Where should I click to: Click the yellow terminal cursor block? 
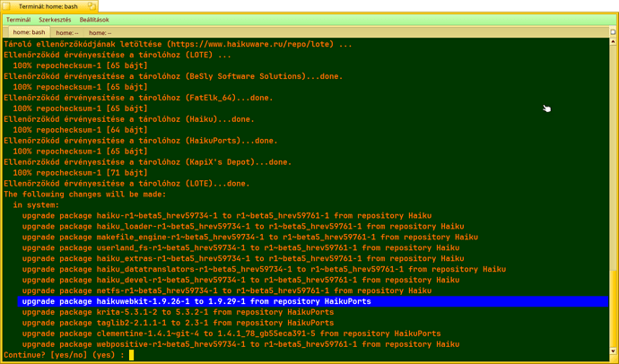[x=132, y=355]
